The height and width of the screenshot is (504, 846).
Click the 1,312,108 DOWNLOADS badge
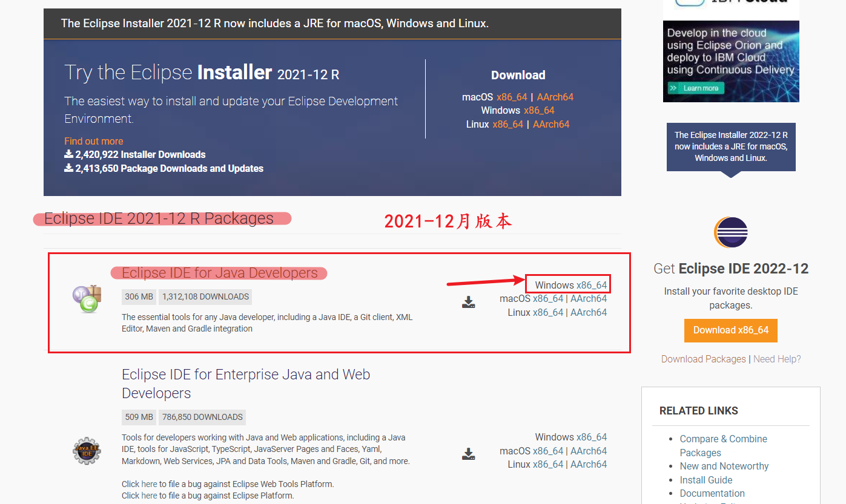tap(205, 296)
